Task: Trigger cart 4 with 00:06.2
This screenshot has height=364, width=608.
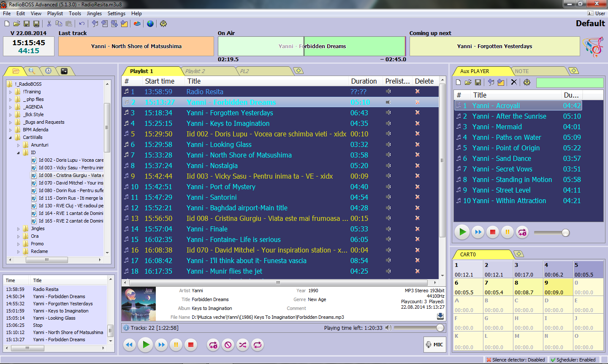Action: click(558, 270)
